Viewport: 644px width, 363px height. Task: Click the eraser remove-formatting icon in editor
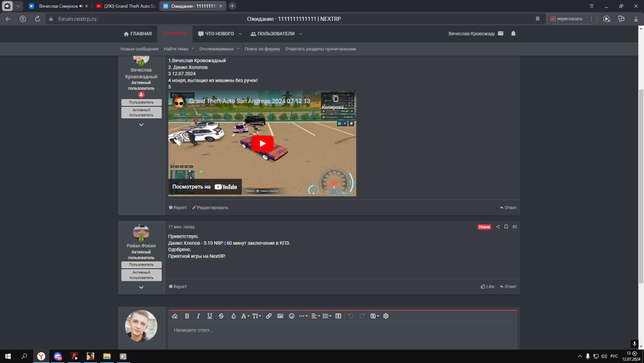175,316
